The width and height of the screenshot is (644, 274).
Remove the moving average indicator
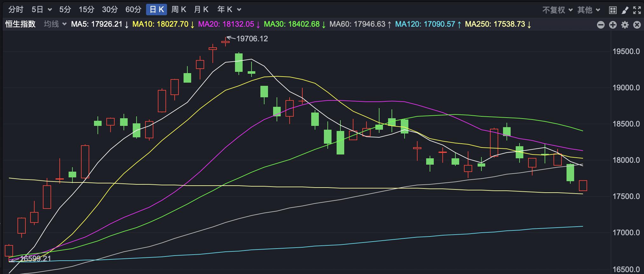click(x=637, y=25)
